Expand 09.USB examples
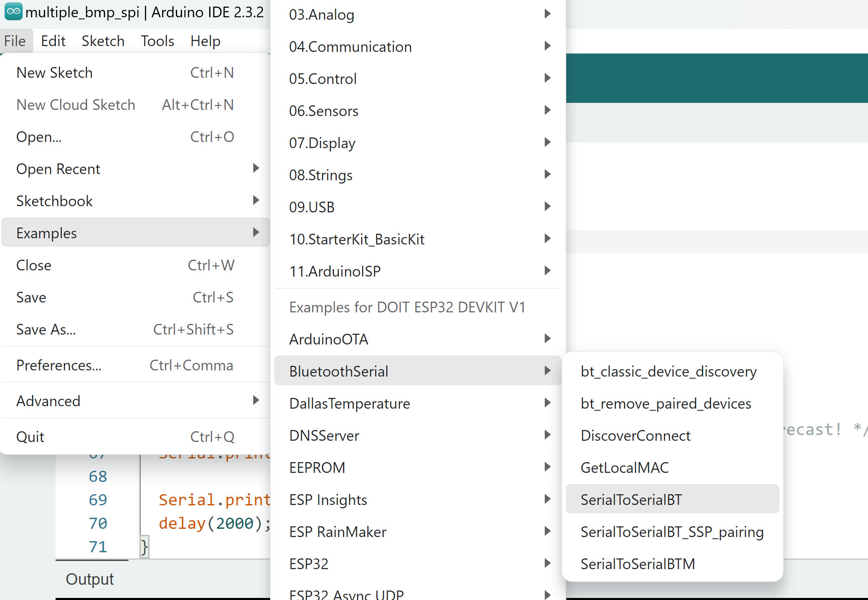The image size is (868, 600). click(x=418, y=207)
